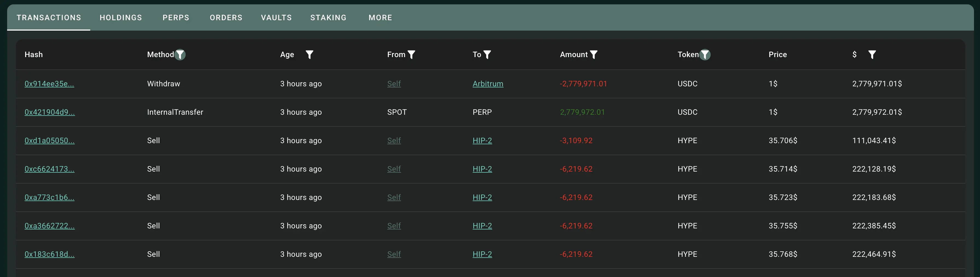Open transaction hash 0x421904d9 link
The height and width of the screenshot is (277, 980).
click(49, 112)
